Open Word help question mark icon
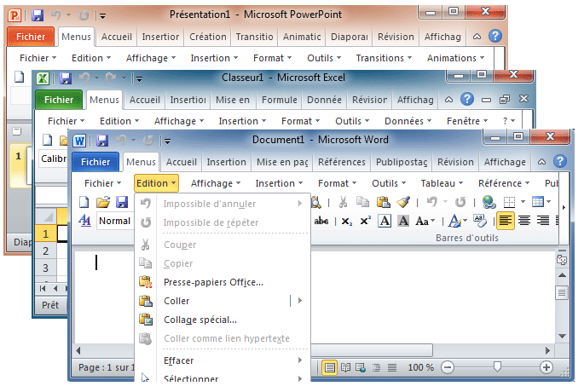Image resolution: width=584 pixels, height=392 pixels. coord(560,161)
